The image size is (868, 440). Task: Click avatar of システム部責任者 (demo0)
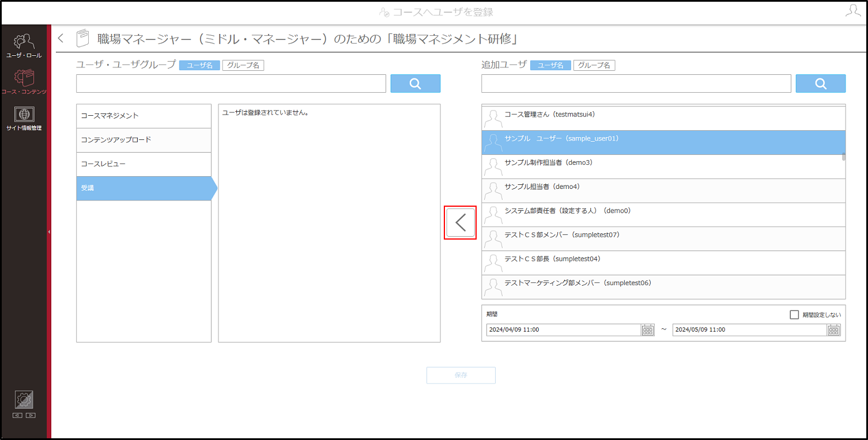[493, 215]
